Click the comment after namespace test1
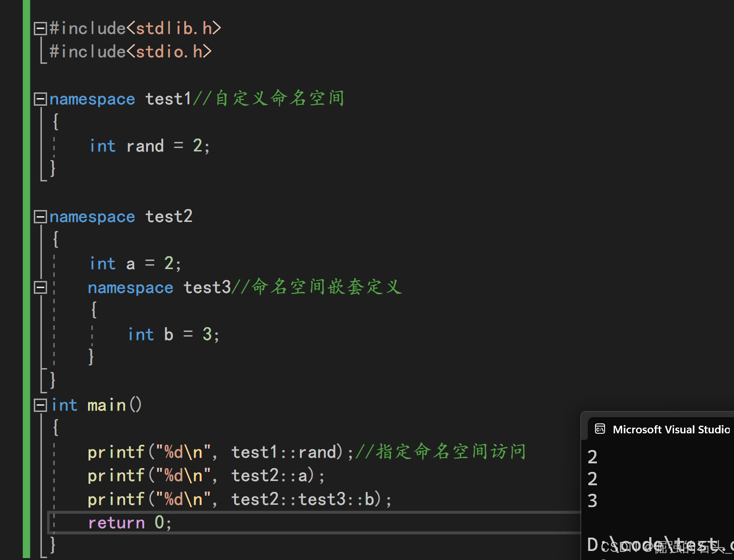This screenshot has width=734, height=560. [x=268, y=99]
